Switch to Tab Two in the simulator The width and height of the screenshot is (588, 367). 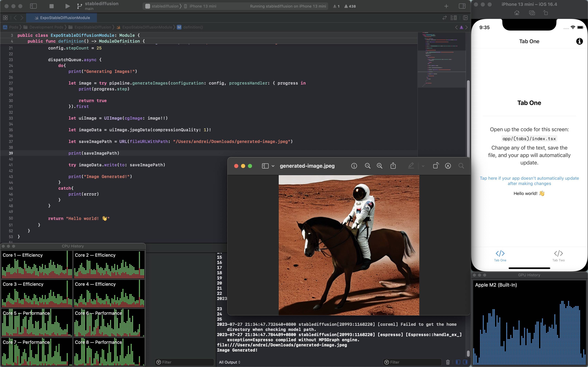pyautogui.click(x=558, y=256)
